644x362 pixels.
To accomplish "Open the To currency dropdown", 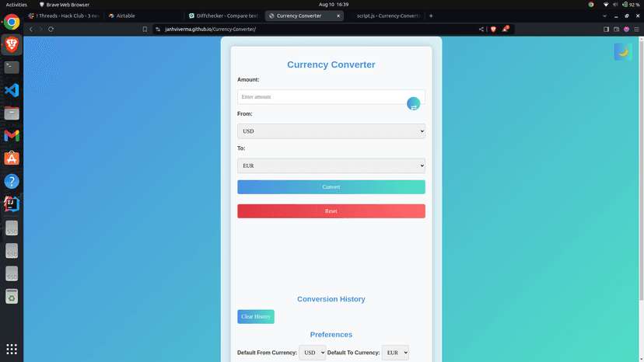I will point(331,165).
